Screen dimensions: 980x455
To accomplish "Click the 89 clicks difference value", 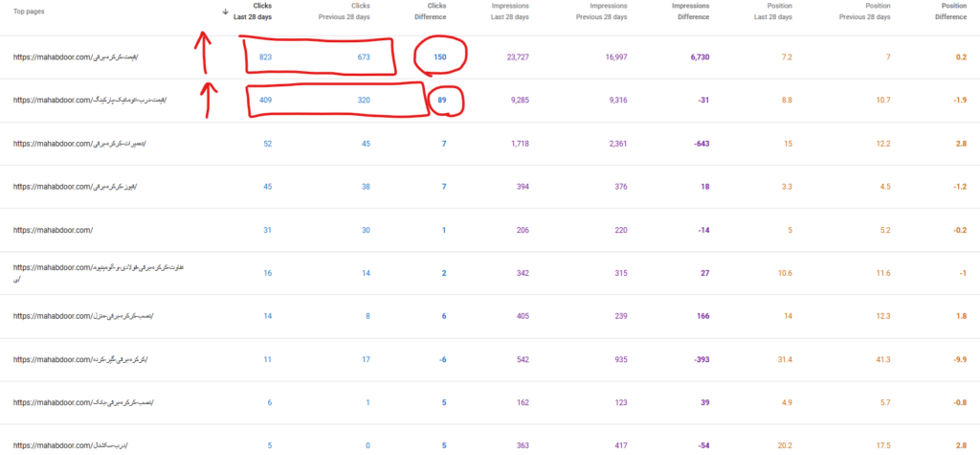I will click(x=442, y=101).
